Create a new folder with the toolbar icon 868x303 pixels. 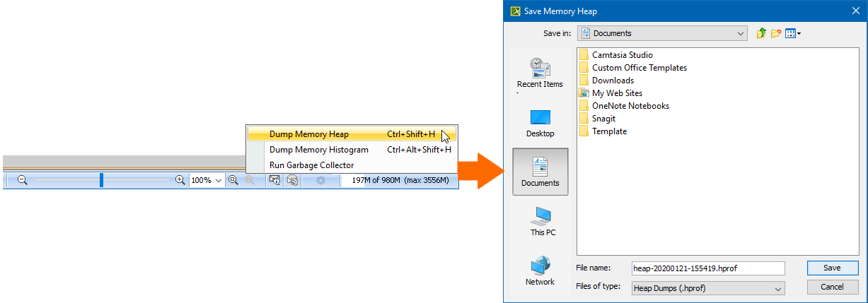776,33
